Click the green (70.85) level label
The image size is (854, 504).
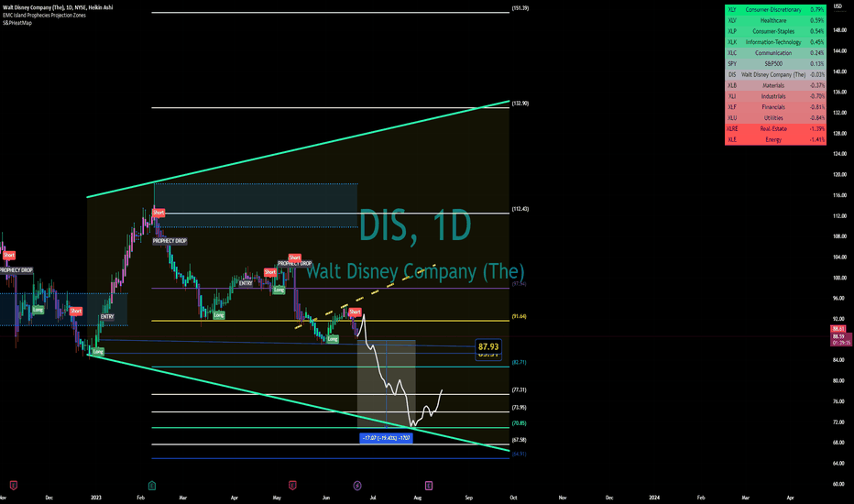519,422
